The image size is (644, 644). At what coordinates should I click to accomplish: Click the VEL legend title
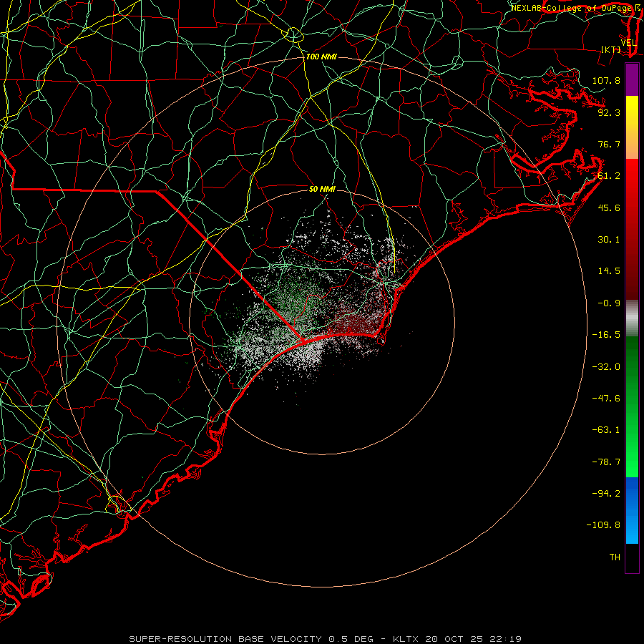point(628,43)
